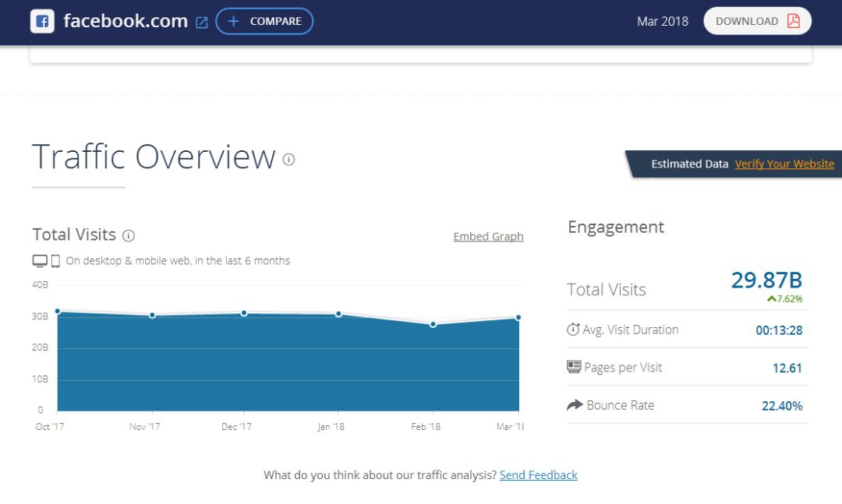This screenshot has height=504, width=842.
Task: Click the Bounce Rate label
Action: 621,405
